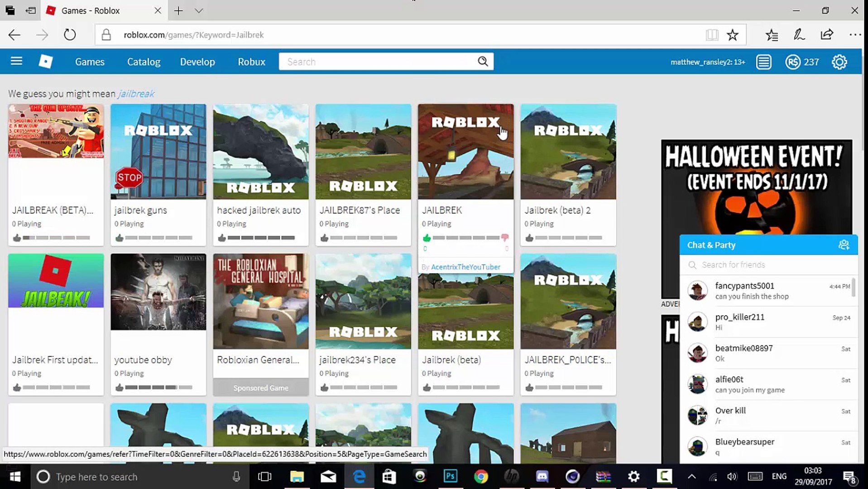Select the Develop menu item

197,62
